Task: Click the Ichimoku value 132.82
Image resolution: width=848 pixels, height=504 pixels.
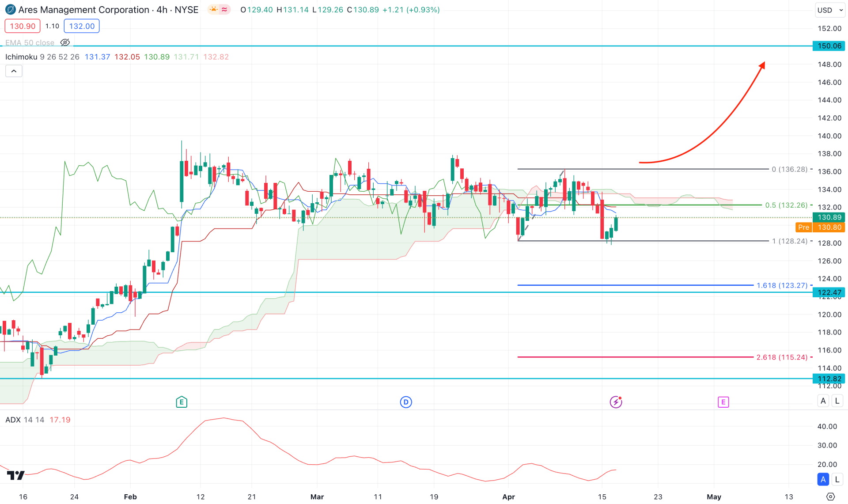Action: [x=216, y=57]
